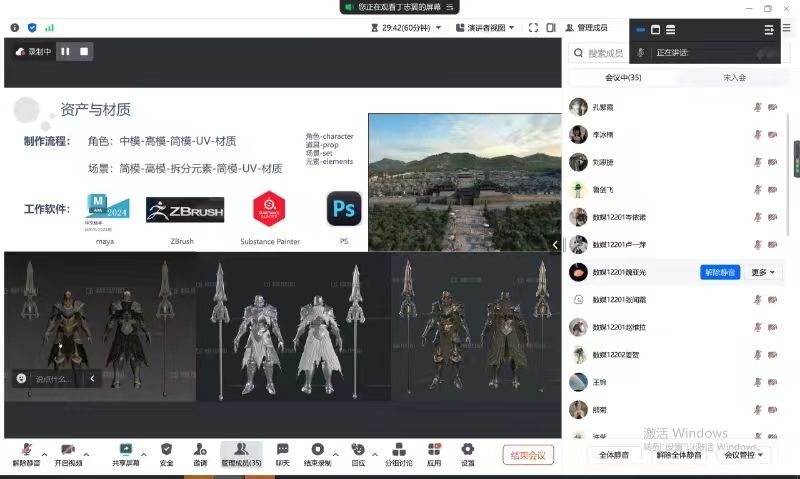This screenshot has height=479, width=800.
Task: Open 分组讨论 breakout rooms icon
Action: 398,450
